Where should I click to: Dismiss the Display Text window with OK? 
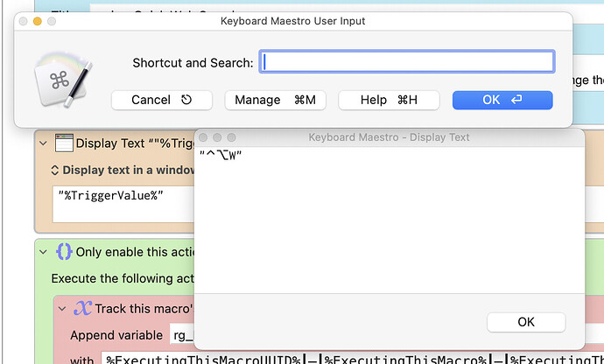pyautogui.click(x=526, y=322)
